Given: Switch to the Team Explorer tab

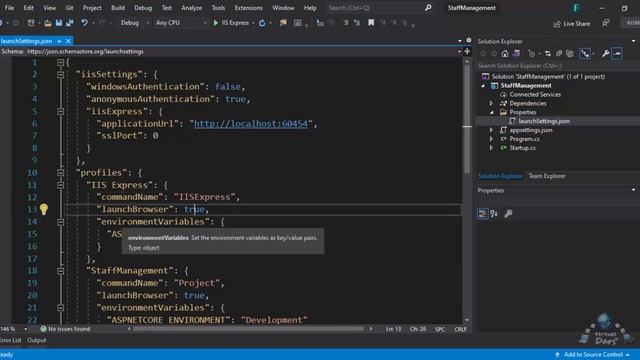Looking at the screenshot, I should point(547,176).
